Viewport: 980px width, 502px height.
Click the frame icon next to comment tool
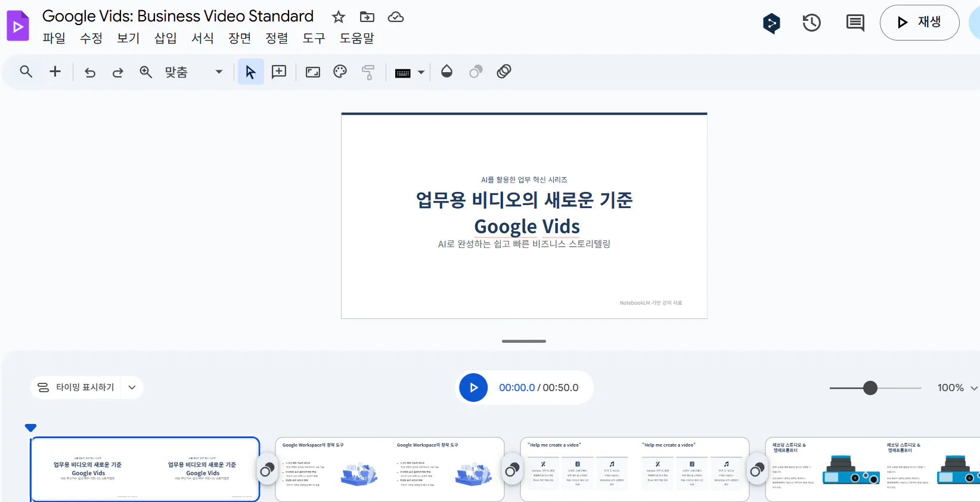[313, 72]
